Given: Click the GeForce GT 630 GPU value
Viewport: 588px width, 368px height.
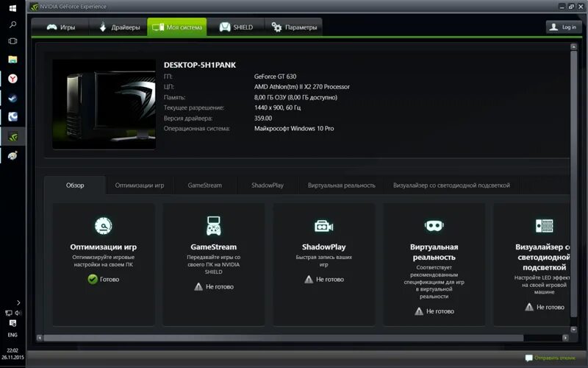Looking at the screenshot, I should pyautogui.click(x=275, y=77).
